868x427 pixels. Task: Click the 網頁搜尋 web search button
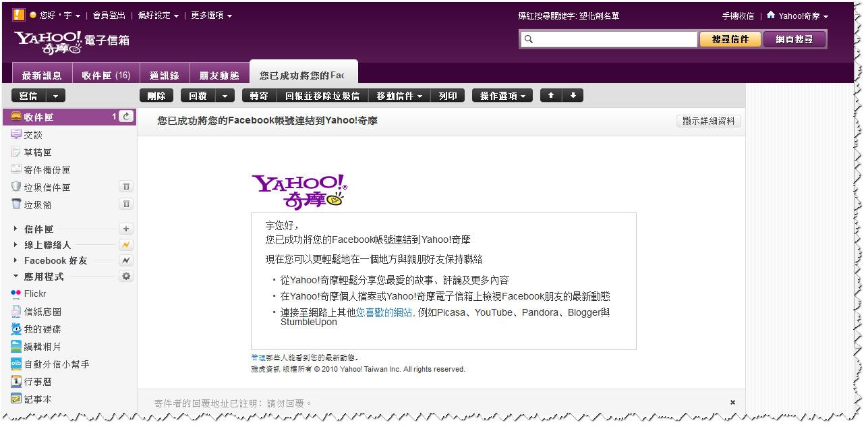pyautogui.click(x=794, y=39)
